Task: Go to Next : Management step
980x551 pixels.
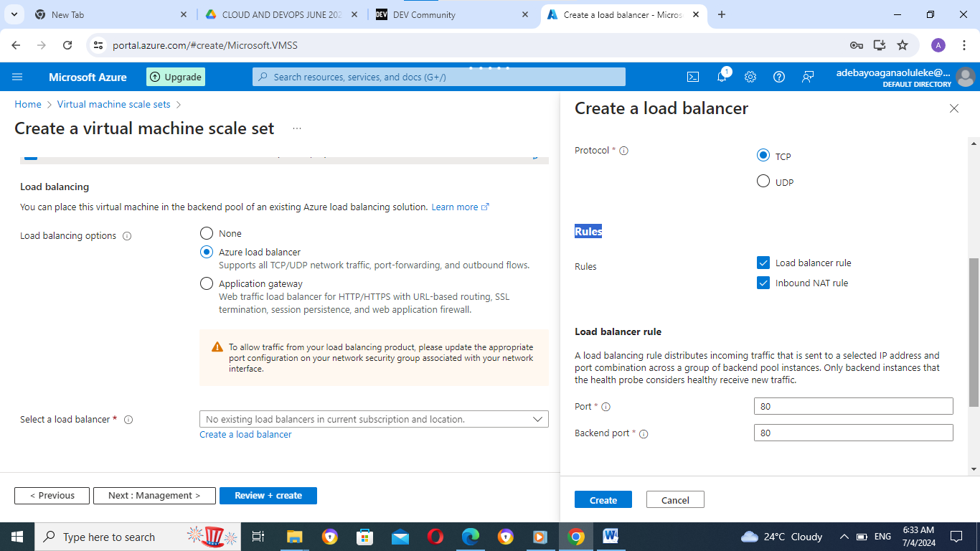Action: (154, 496)
